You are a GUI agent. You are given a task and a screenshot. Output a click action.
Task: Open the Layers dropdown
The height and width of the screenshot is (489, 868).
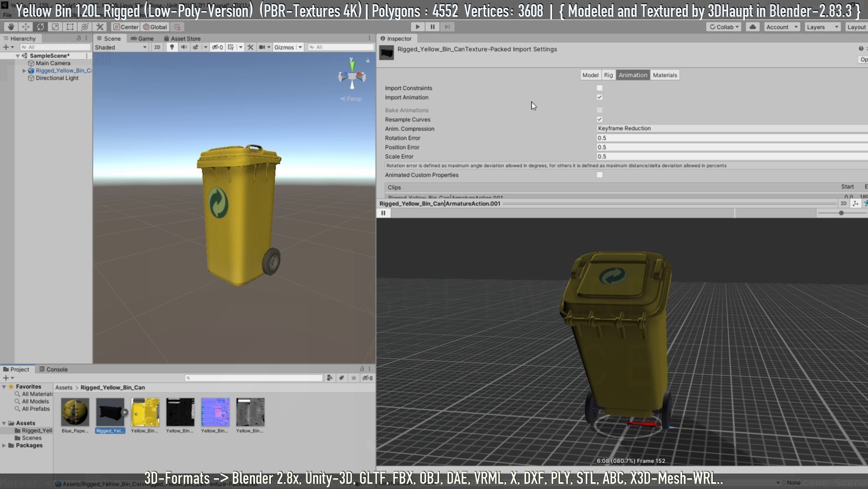click(822, 27)
